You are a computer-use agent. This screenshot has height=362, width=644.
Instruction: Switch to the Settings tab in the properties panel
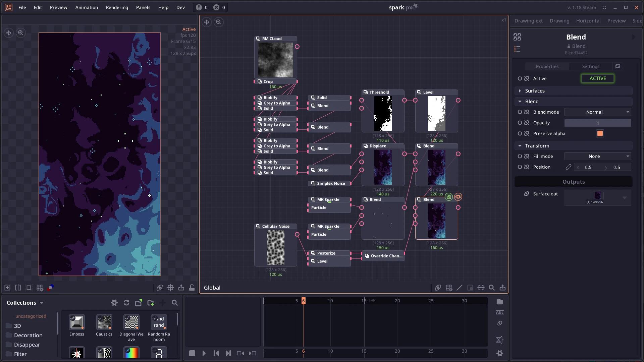pos(591,66)
